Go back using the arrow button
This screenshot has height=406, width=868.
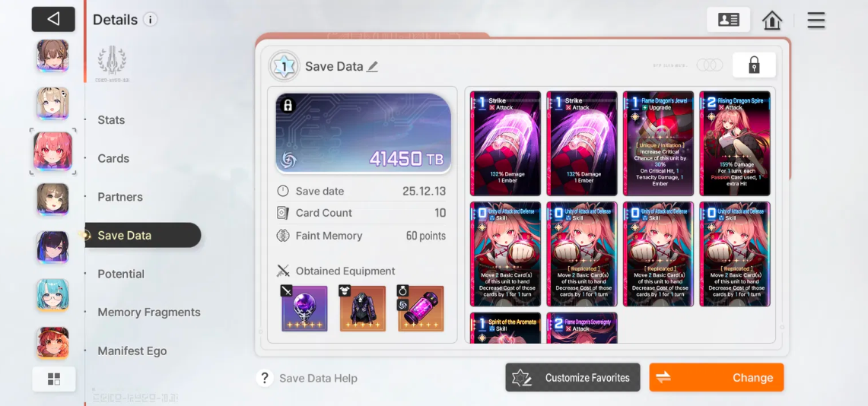click(x=53, y=19)
